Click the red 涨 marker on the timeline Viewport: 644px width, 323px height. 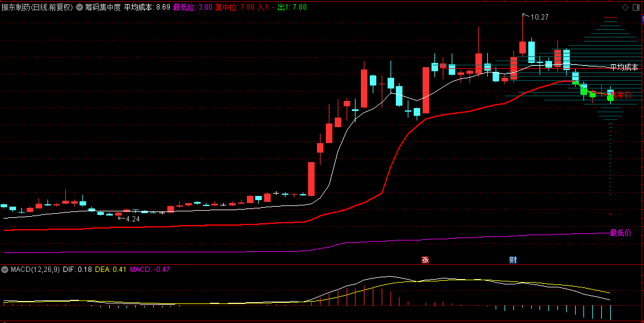tap(425, 259)
